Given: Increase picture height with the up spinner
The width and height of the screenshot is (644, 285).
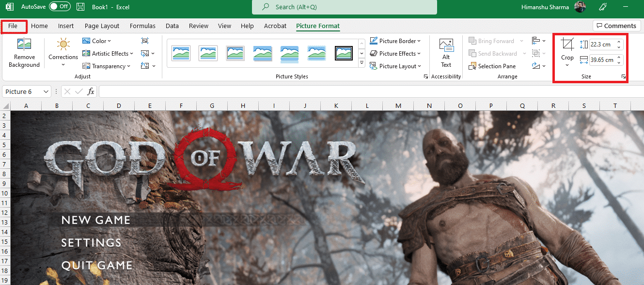Looking at the screenshot, I should pos(619,42).
